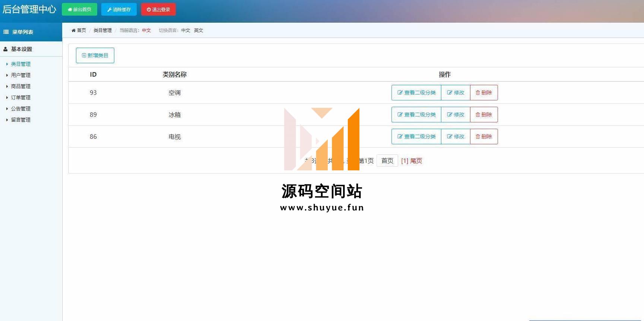The width and height of the screenshot is (644, 321).
Task: Click the 清除缓存 wrench button
Action: [119, 9]
